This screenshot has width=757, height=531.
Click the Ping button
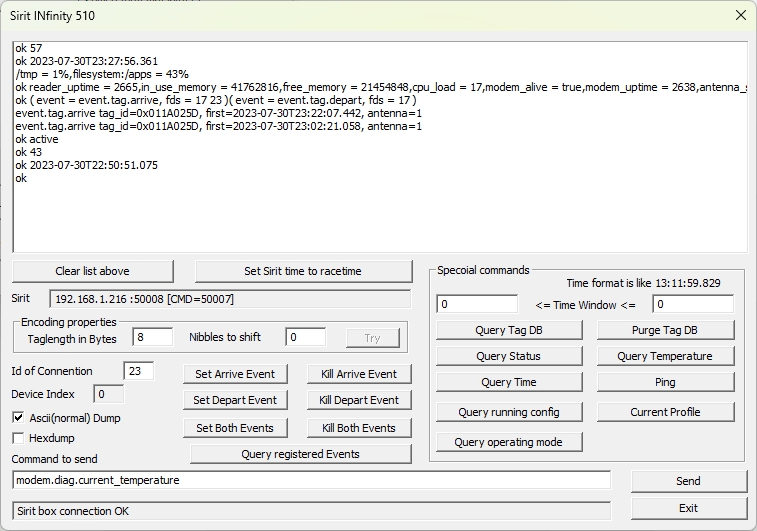(665, 382)
